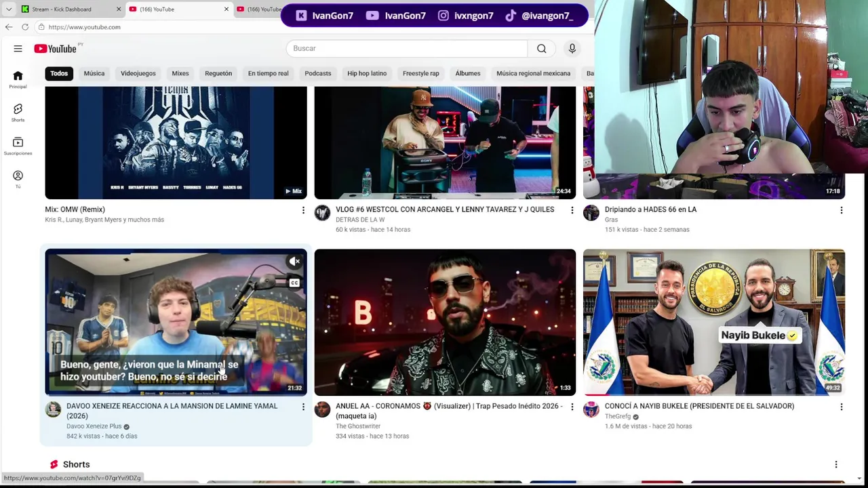Open Davoo Xeneize Plus channel avatar
This screenshot has width=868, height=488.
(x=53, y=409)
